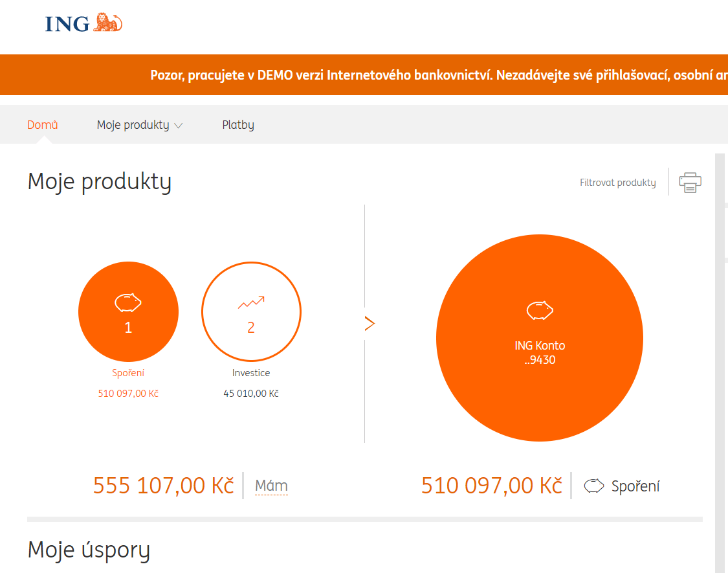Open the Platby menu item

pyautogui.click(x=238, y=125)
